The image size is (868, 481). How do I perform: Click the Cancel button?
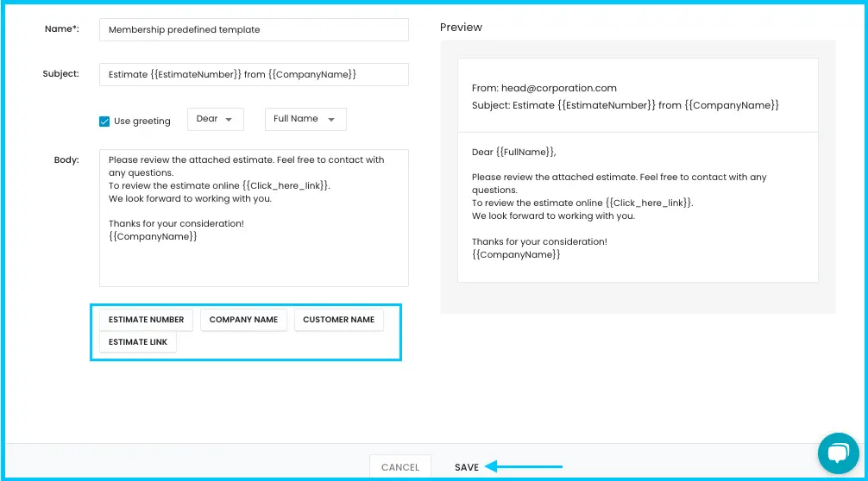[400, 467]
